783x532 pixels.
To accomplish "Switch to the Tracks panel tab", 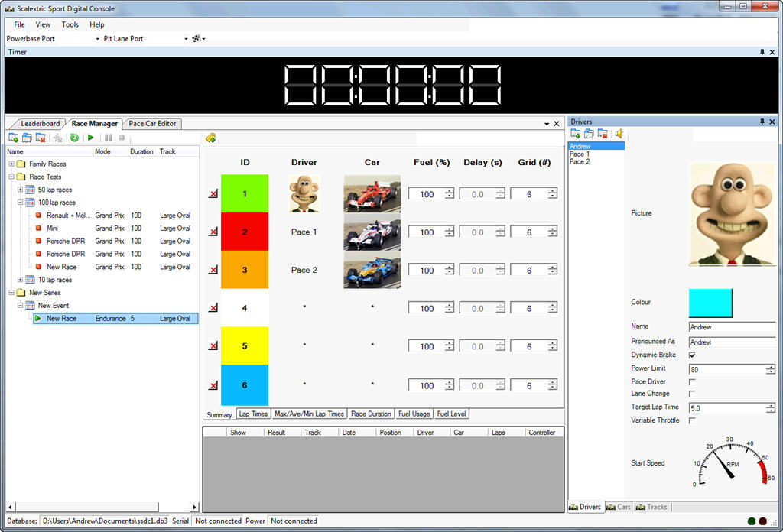I will [x=652, y=507].
